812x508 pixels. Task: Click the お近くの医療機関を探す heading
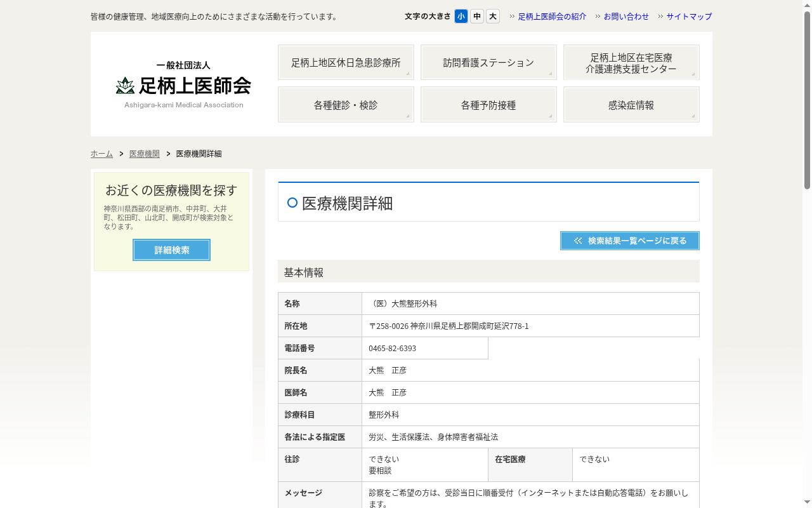(x=171, y=190)
